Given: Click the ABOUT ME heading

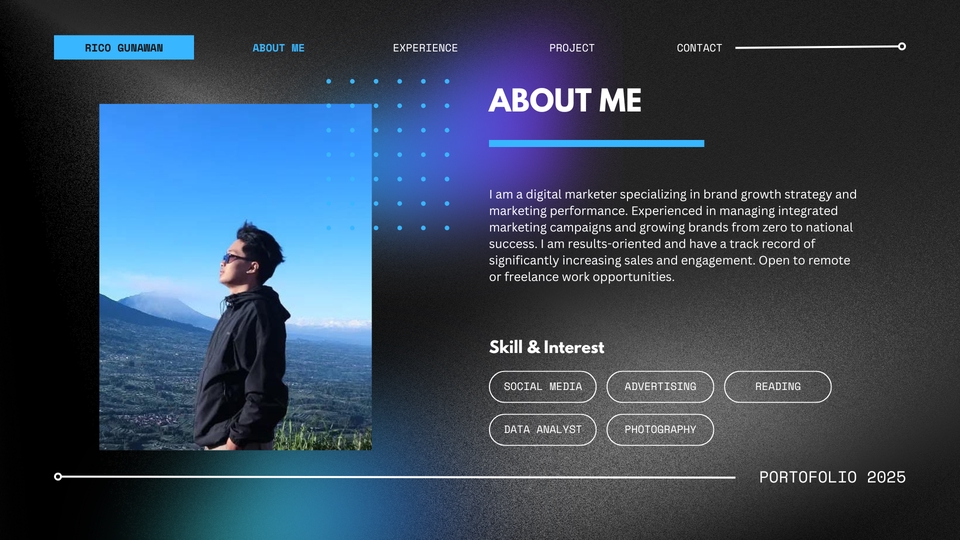Looking at the screenshot, I should pos(564,100).
